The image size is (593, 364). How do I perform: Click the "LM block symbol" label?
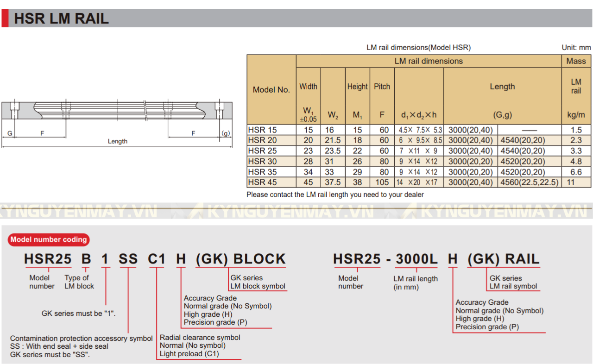pos(258,286)
